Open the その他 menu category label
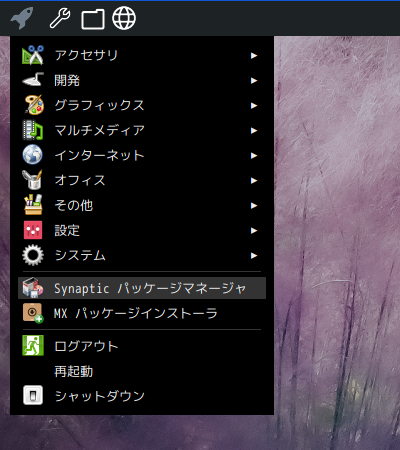 click(x=74, y=205)
